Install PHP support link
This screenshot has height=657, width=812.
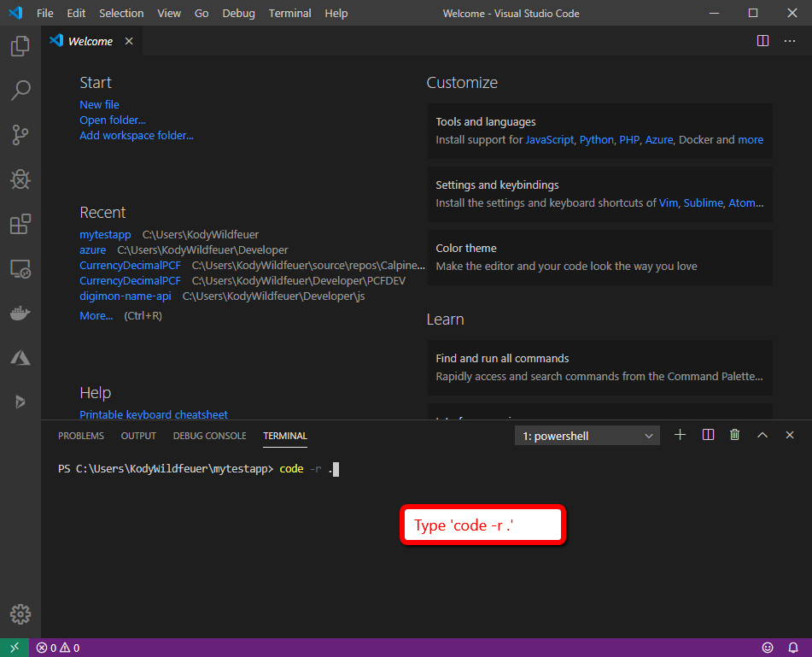[629, 140]
